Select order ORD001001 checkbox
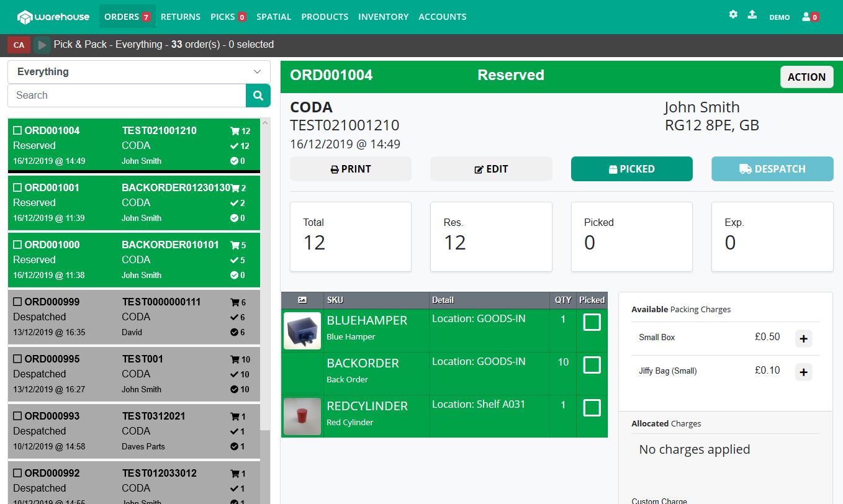 tap(17, 187)
